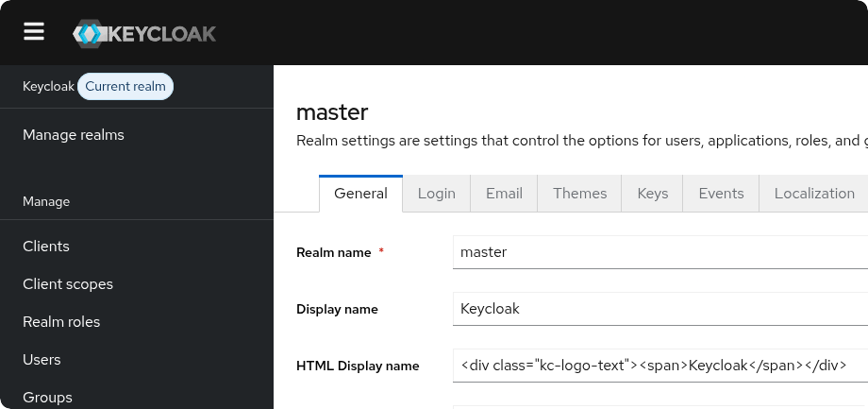The width and height of the screenshot is (868, 409).
Task: Open the Clients page
Action: tap(46, 247)
